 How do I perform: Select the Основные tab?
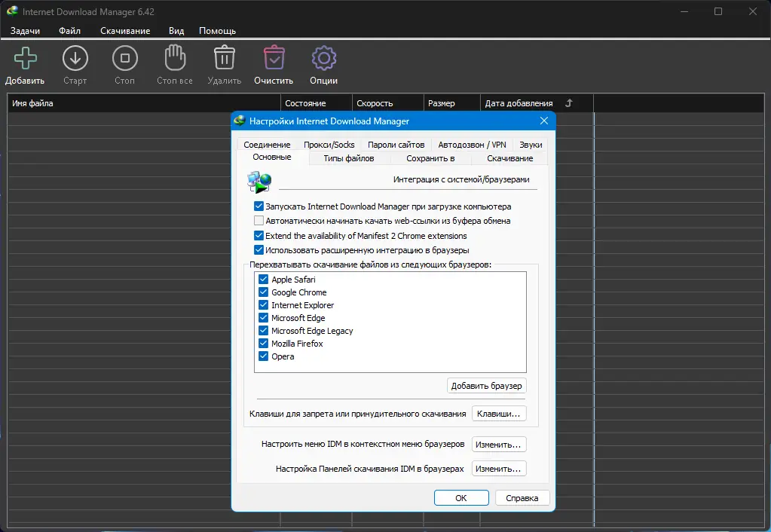(x=272, y=157)
